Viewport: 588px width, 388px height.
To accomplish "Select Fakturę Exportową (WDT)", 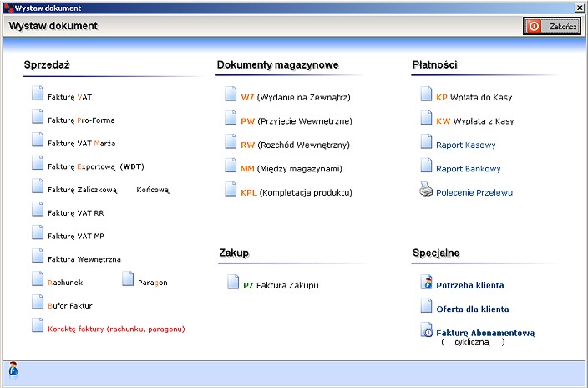I will tap(96, 166).
